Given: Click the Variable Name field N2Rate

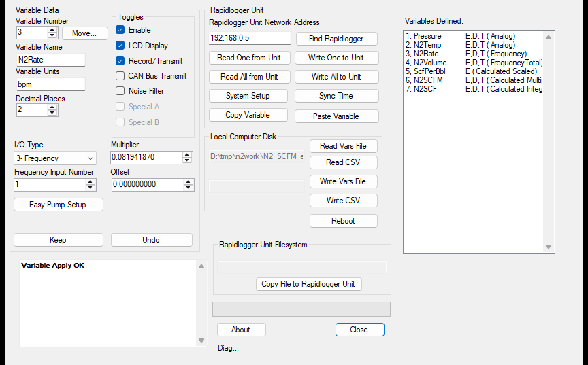Looking at the screenshot, I should point(50,60).
